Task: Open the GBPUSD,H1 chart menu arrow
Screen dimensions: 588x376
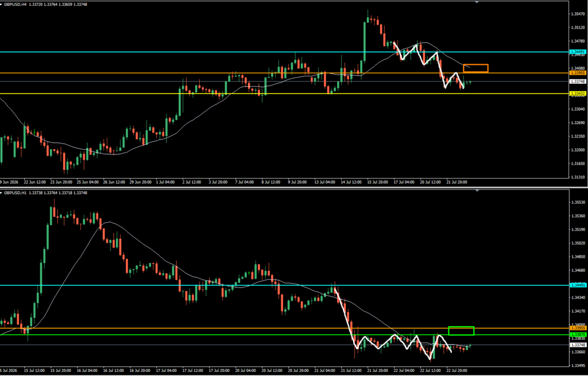Action: (2, 193)
